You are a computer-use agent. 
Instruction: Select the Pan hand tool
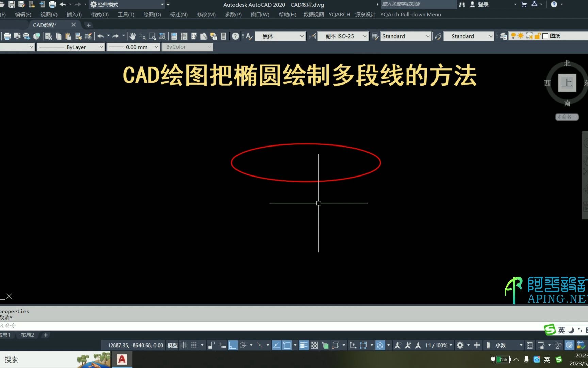pos(133,36)
